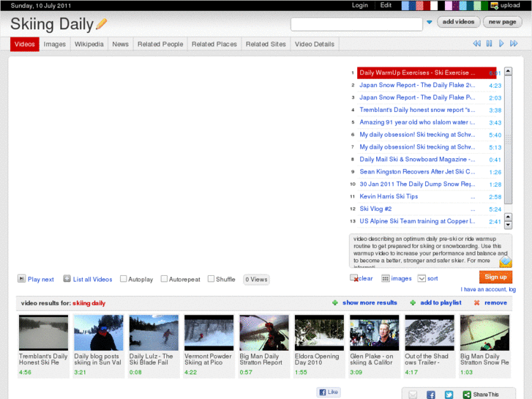Click the lower playlist down-arrow stepper

click(508, 225)
